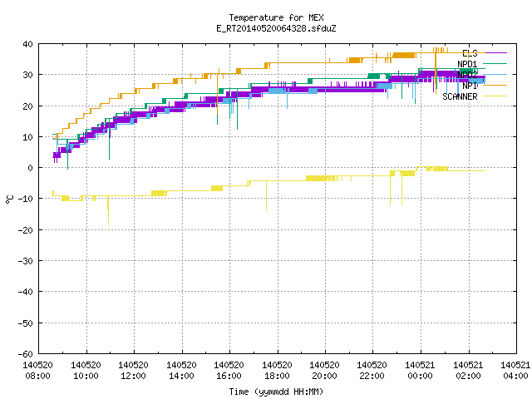Click x-axis tick label 140520 14:00

pyautogui.click(x=181, y=371)
